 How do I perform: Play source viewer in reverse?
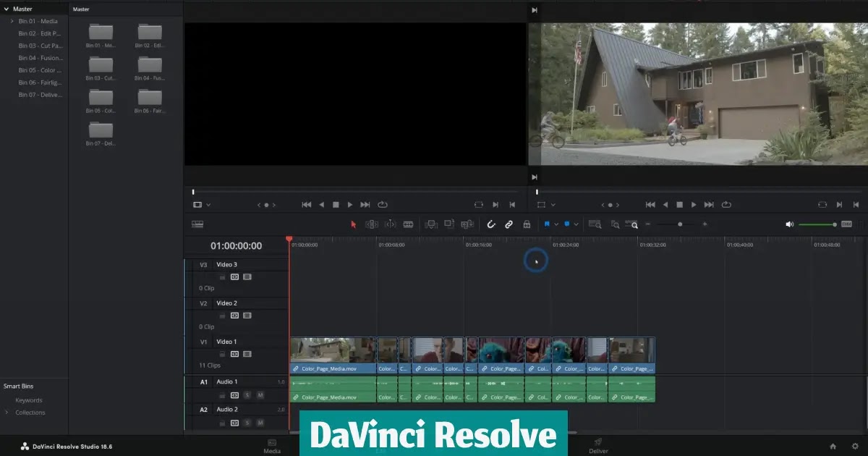point(322,205)
